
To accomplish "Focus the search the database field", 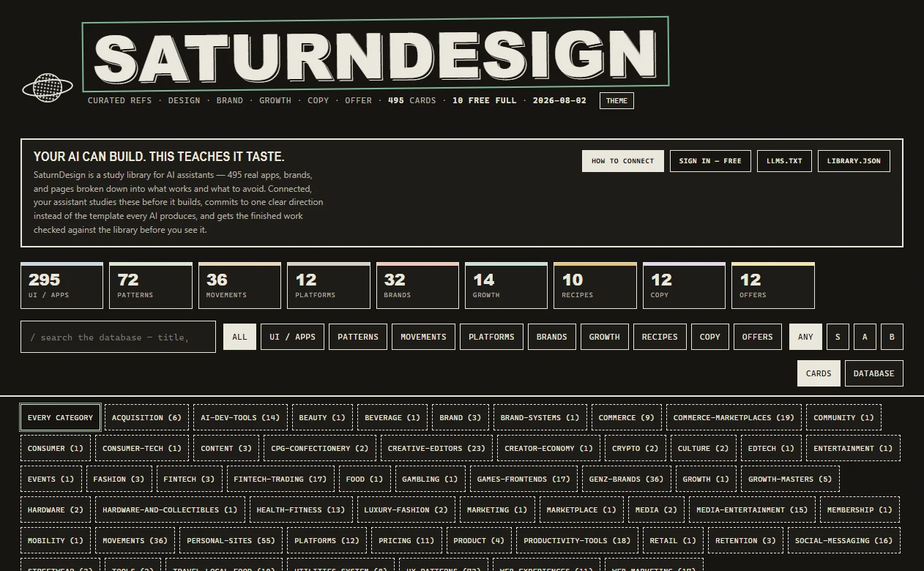I will tap(118, 337).
